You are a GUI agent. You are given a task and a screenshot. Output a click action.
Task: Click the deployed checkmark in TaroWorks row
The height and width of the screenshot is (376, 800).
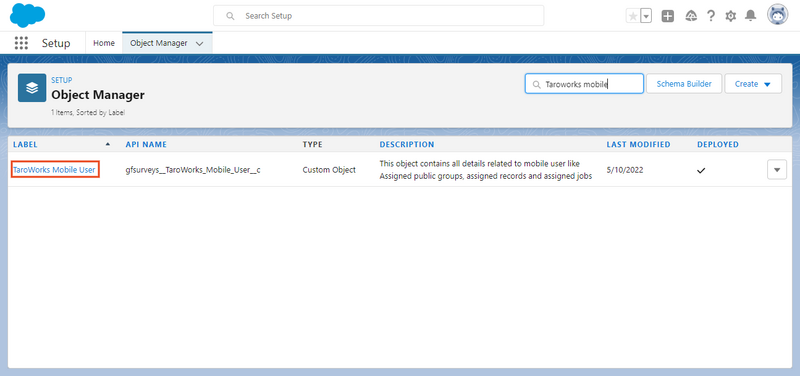coord(701,170)
